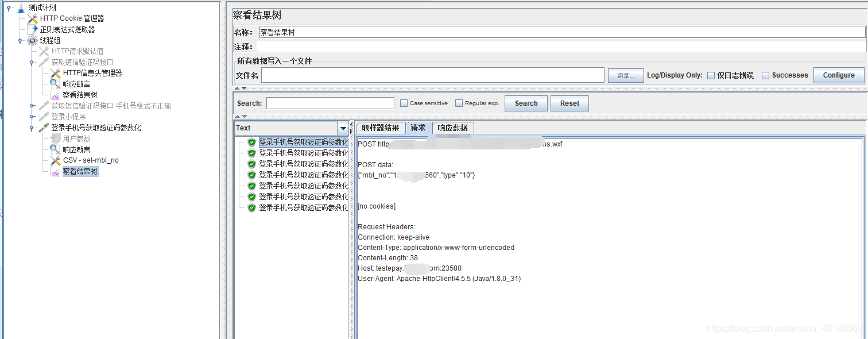Click the CSV - set-mbl_no config icon

(x=56, y=161)
